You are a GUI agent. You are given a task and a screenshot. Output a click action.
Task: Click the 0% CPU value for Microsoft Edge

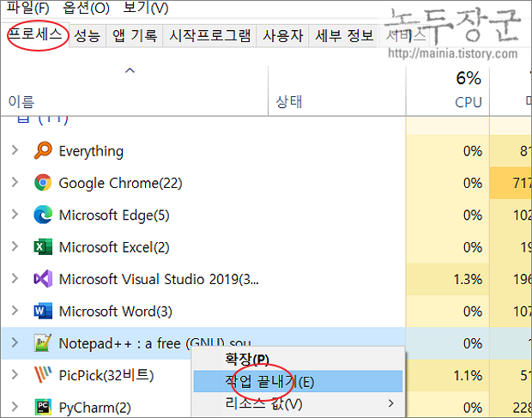[x=473, y=215]
